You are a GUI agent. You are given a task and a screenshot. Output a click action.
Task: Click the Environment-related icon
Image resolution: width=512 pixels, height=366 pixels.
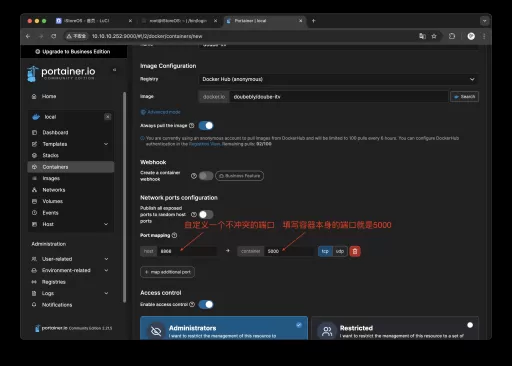tap(34, 270)
